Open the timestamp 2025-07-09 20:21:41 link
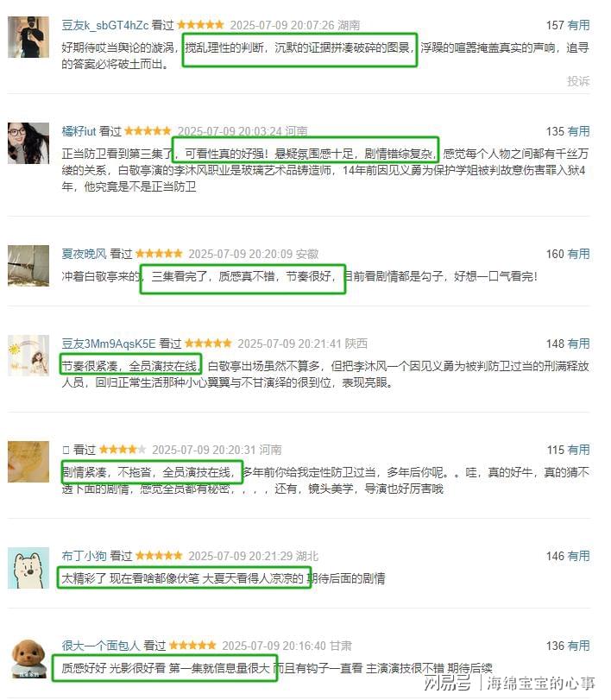Image resolution: width=611 pixels, height=700 pixels. 289,344
